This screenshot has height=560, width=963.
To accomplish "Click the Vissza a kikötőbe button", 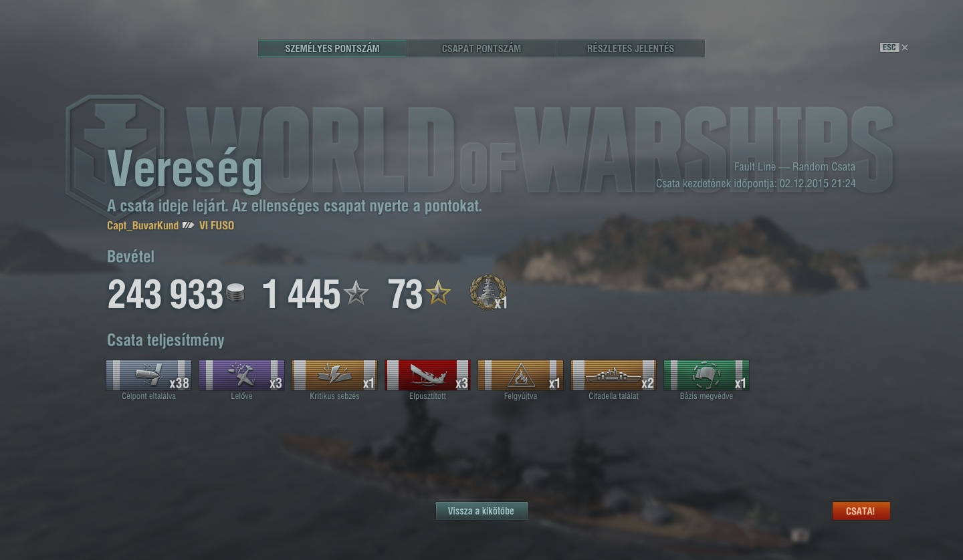I will [481, 511].
